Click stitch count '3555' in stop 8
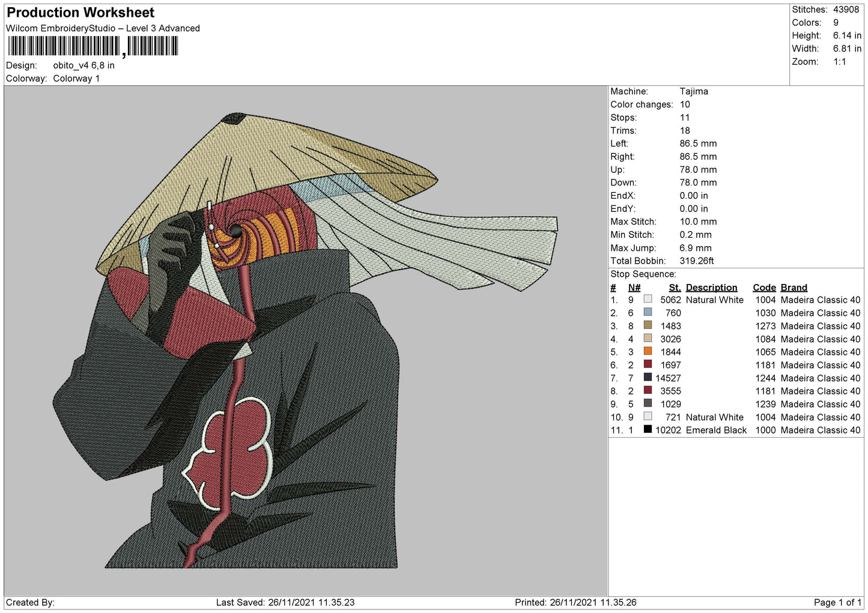Screen dimensions: 868x613 670,391
